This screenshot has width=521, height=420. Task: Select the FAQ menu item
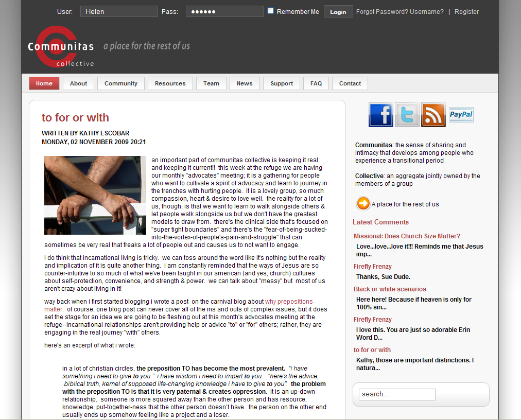point(316,83)
